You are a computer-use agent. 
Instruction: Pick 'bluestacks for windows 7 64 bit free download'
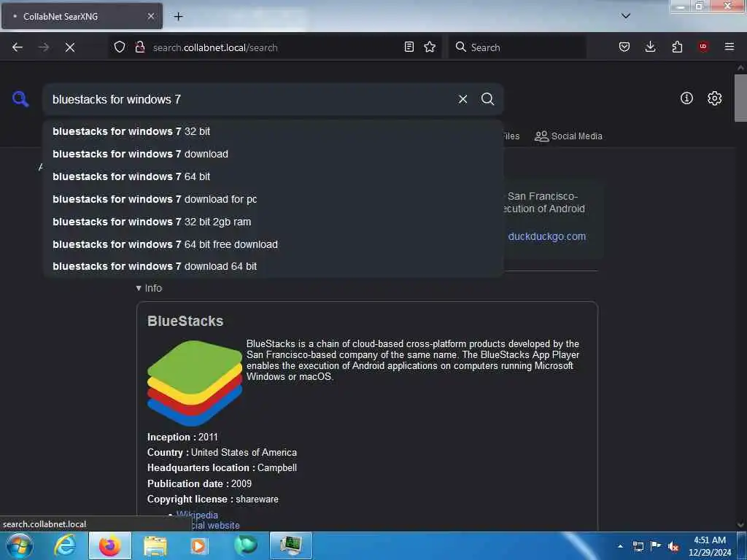click(274, 244)
